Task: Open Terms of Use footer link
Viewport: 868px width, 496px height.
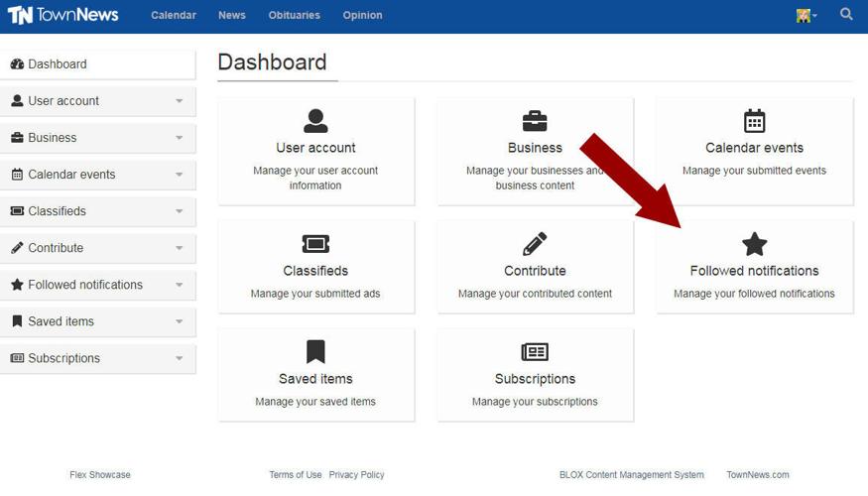Action: (295, 475)
